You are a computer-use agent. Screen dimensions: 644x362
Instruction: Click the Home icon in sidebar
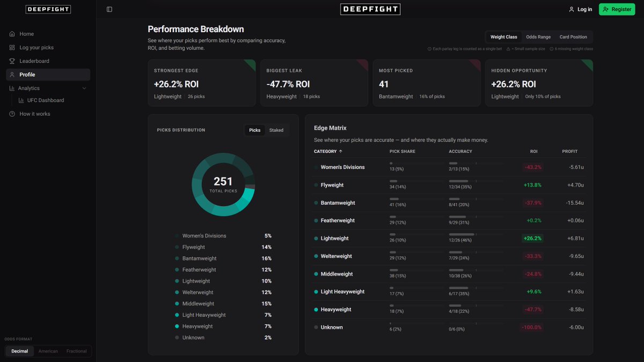(x=12, y=34)
